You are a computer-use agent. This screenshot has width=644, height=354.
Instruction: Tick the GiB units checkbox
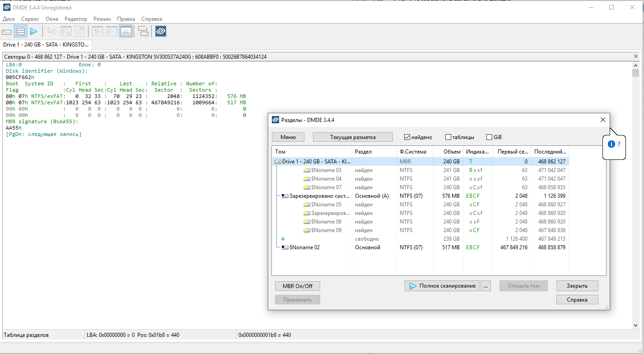click(x=489, y=137)
